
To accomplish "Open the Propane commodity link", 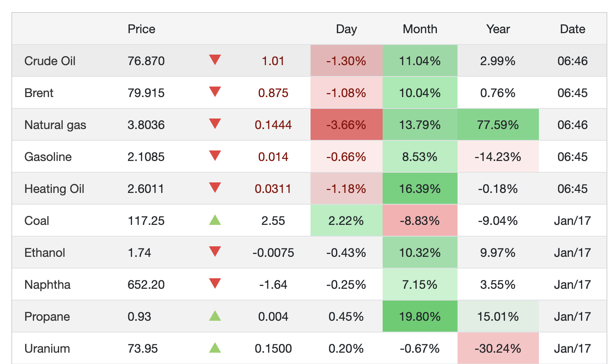I will tap(47, 317).
